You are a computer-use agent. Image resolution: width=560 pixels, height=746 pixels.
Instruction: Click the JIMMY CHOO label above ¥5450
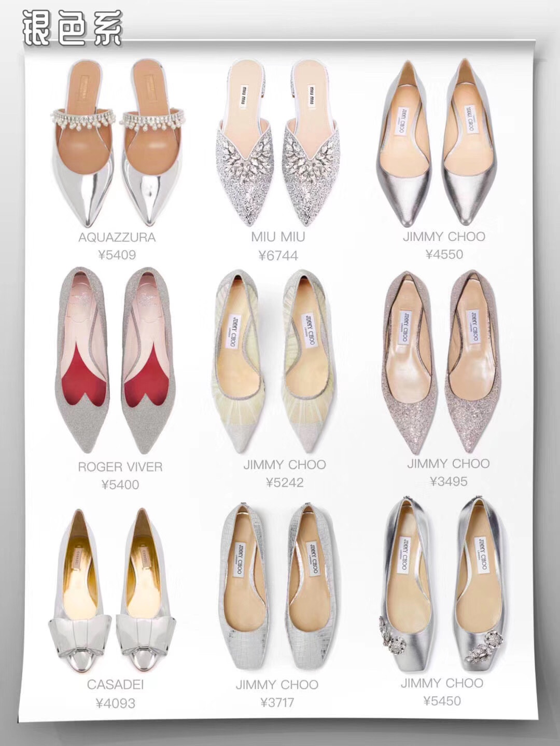tap(442, 683)
